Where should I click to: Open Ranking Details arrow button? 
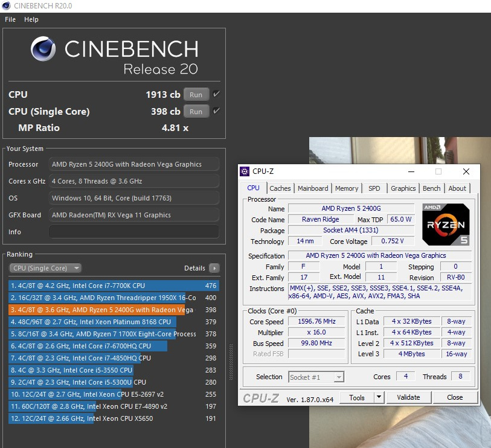tap(214, 268)
